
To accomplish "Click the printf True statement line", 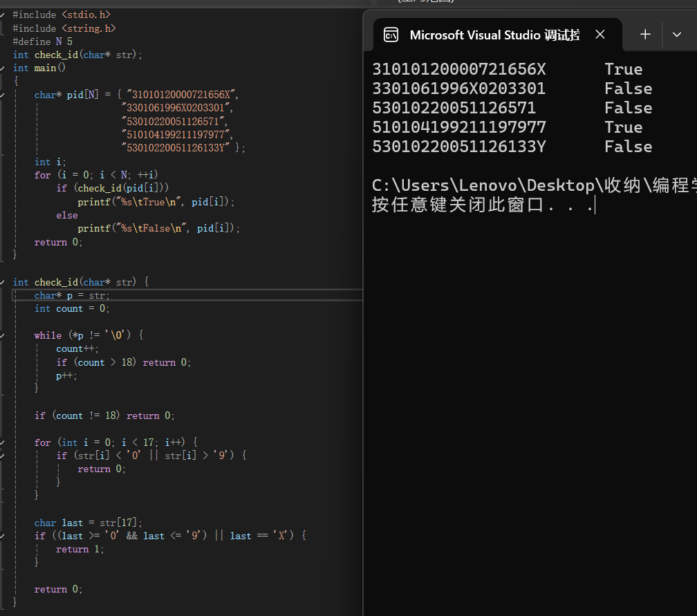I will pos(156,202).
